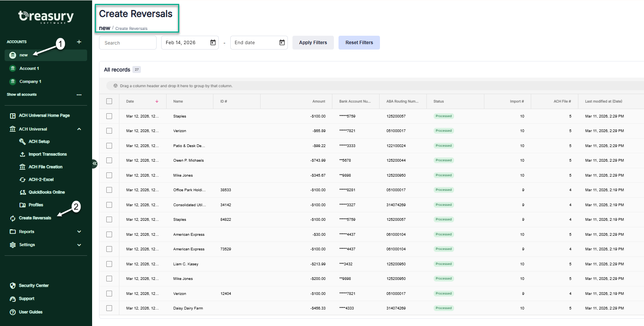Click the three-dots icon beside Show all accounts

pyautogui.click(x=79, y=95)
